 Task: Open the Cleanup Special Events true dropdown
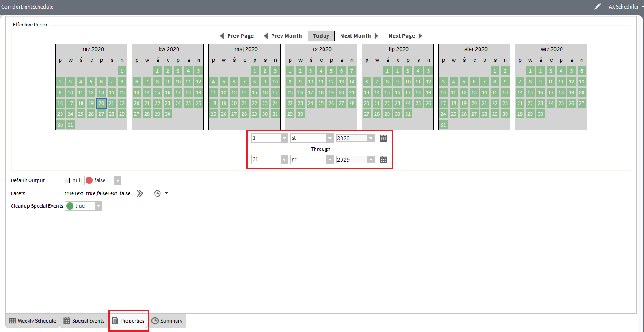[98, 206]
